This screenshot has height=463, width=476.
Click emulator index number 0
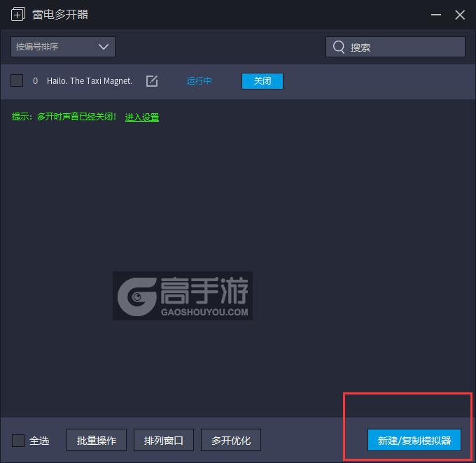(x=35, y=81)
